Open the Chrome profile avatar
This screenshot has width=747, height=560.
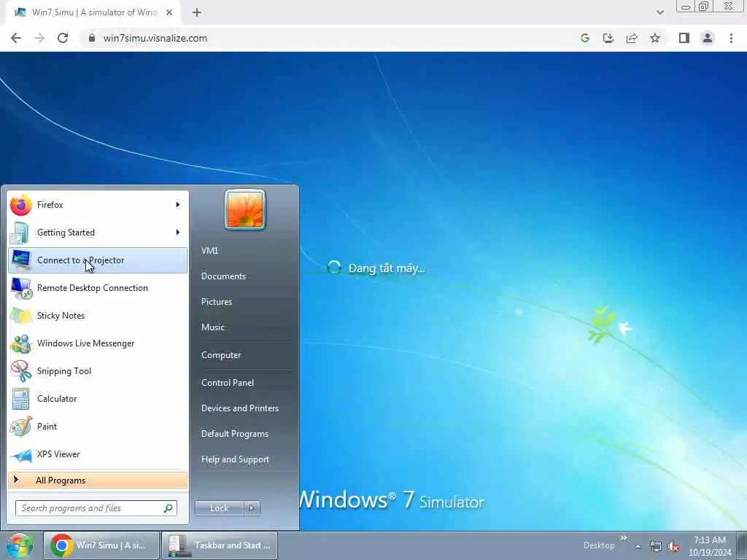coord(708,38)
